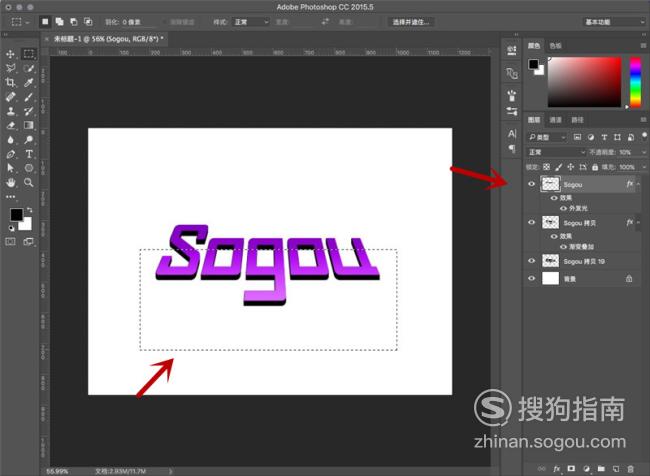This screenshot has height=476, width=650.
Task: Select the Dodge tool
Action: tap(29, 140)
